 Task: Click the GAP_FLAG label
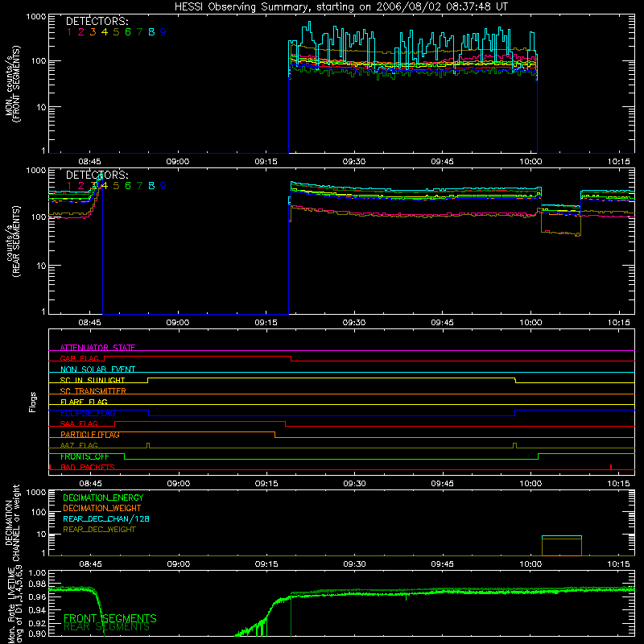click(x=80, y=358)
